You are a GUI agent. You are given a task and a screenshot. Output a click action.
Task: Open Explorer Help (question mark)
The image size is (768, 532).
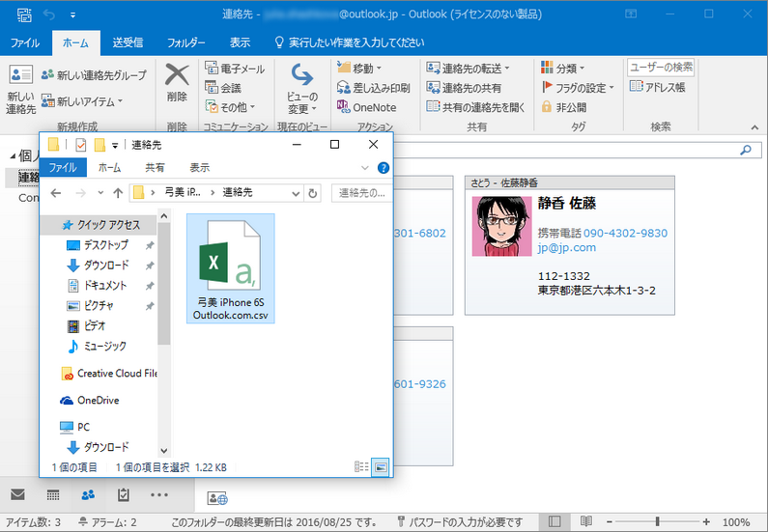click(384, 168)
